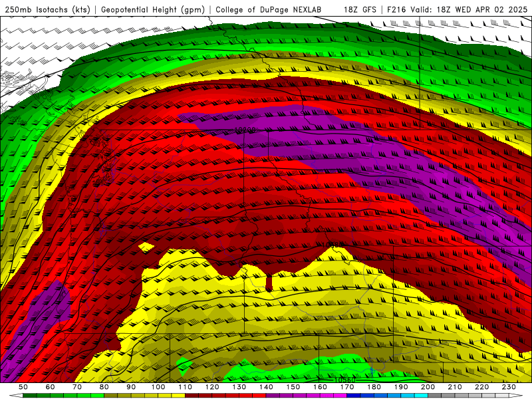Select the 210 legend tick label
This screenshot has height=399, width=532.
[455, 387]
